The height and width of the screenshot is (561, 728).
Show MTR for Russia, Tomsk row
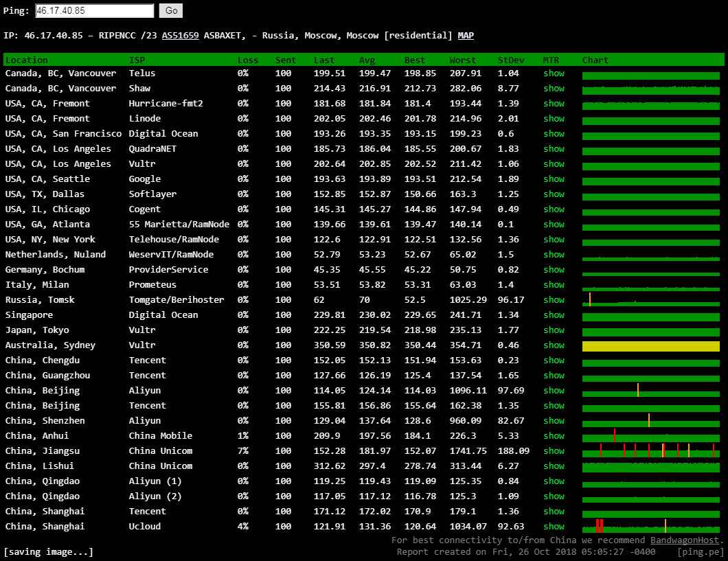554,300
